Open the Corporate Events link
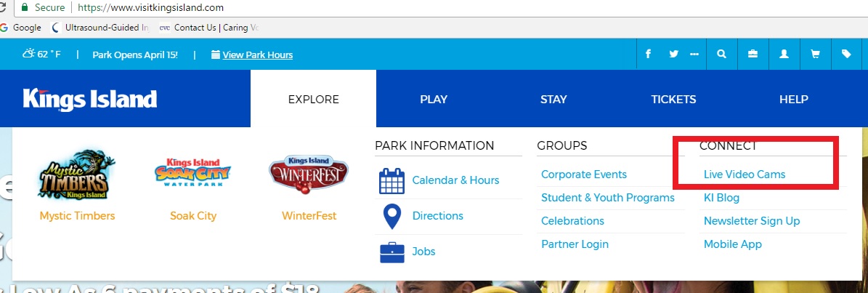The height and width of the screenshot is (293, 868). coord(584,174)
